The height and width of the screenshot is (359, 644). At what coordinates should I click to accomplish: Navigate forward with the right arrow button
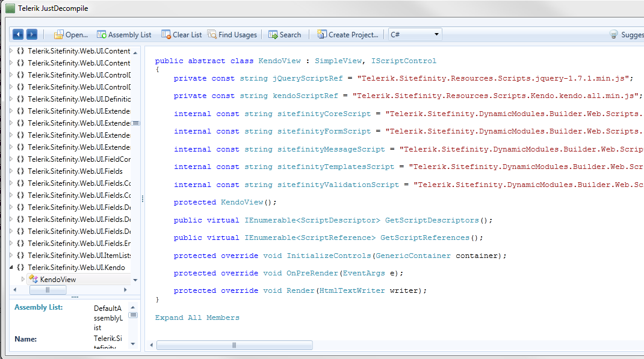tap(32, 34)
